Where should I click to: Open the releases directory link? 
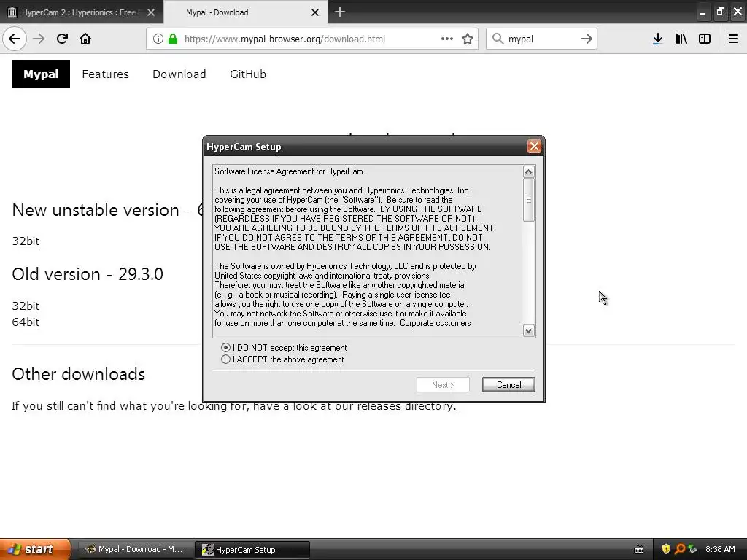(x=406, y=405)
